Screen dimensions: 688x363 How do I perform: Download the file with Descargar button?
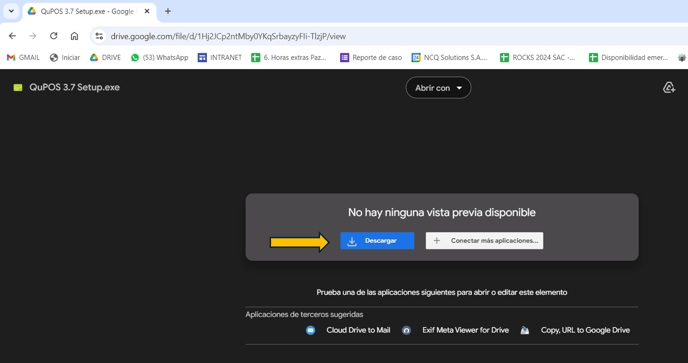377,241
